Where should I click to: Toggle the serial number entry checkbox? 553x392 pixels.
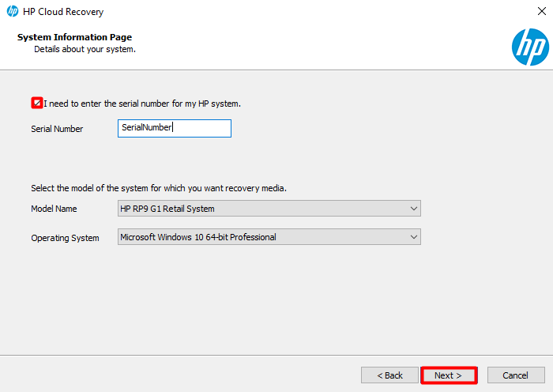click(37, 103)
